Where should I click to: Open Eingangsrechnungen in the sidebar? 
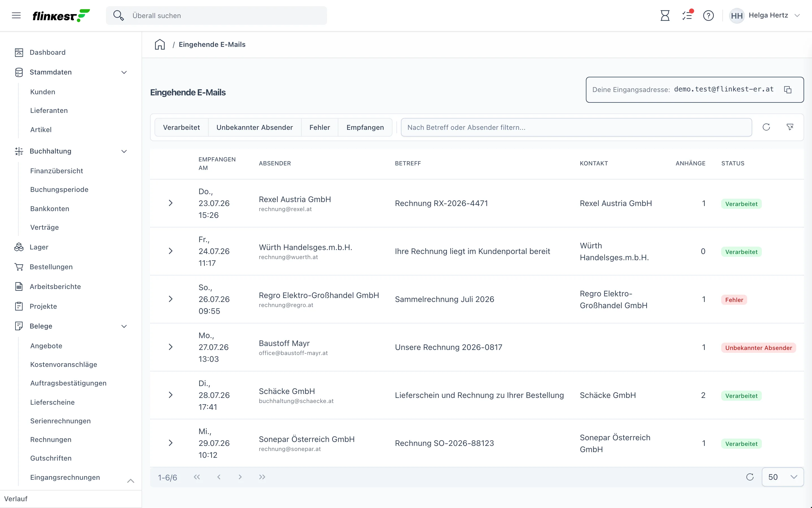[65, 478]
